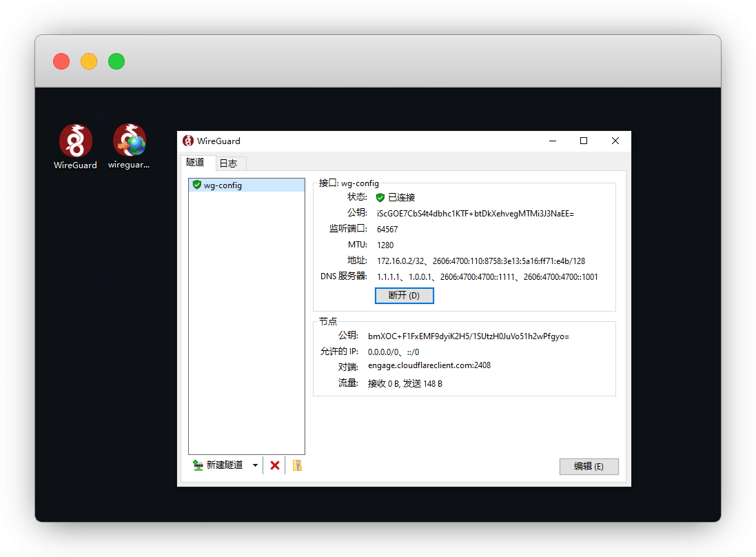Click the interface public key value
Image resolution: width=756 pixels, height=557 pixels.
coord(475,213)
